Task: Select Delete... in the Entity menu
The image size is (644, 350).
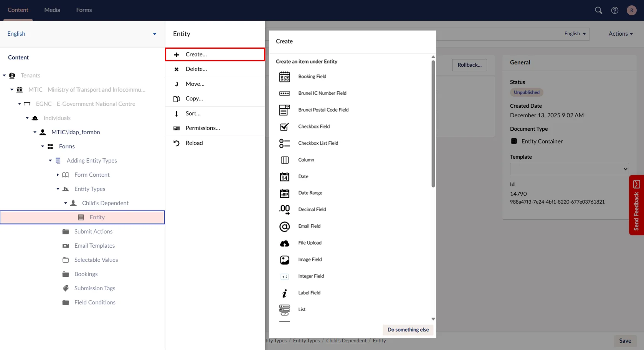Action: [196, 69]
